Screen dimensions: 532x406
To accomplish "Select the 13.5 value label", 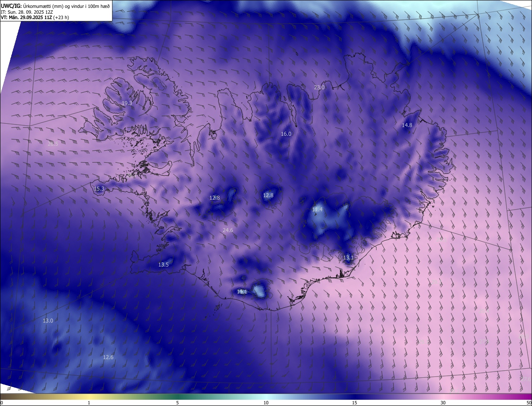I will (163, 265).
